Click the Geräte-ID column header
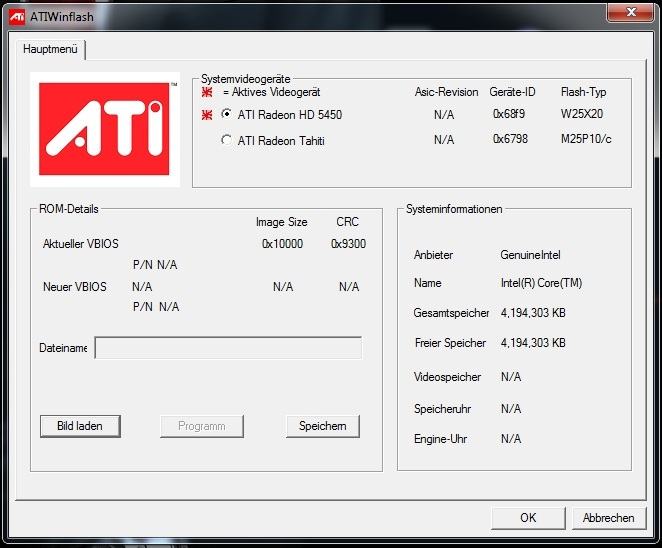 click(x=512, y=92)
